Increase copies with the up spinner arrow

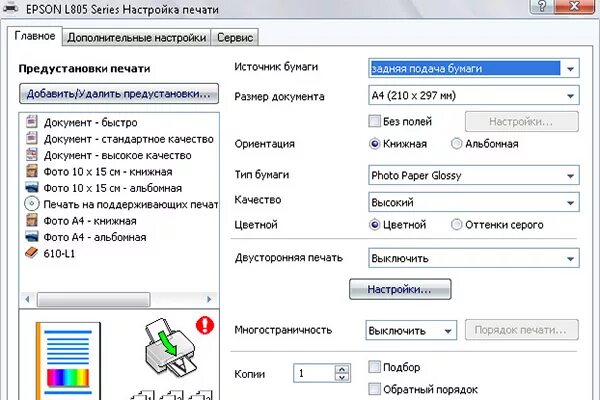[342, 369]
